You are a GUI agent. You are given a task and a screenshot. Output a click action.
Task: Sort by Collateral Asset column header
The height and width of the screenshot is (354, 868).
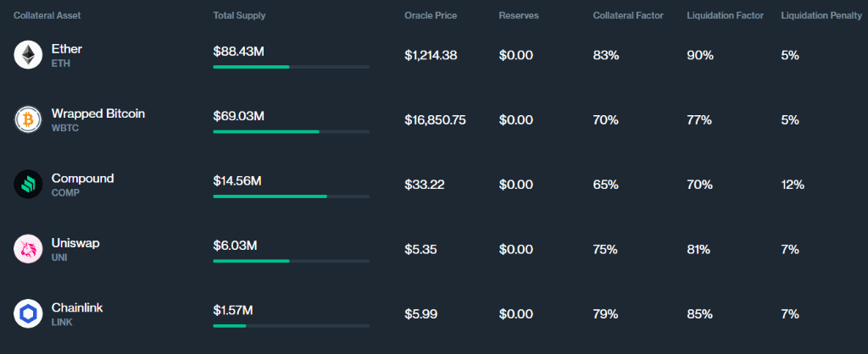tap(47, 15)
